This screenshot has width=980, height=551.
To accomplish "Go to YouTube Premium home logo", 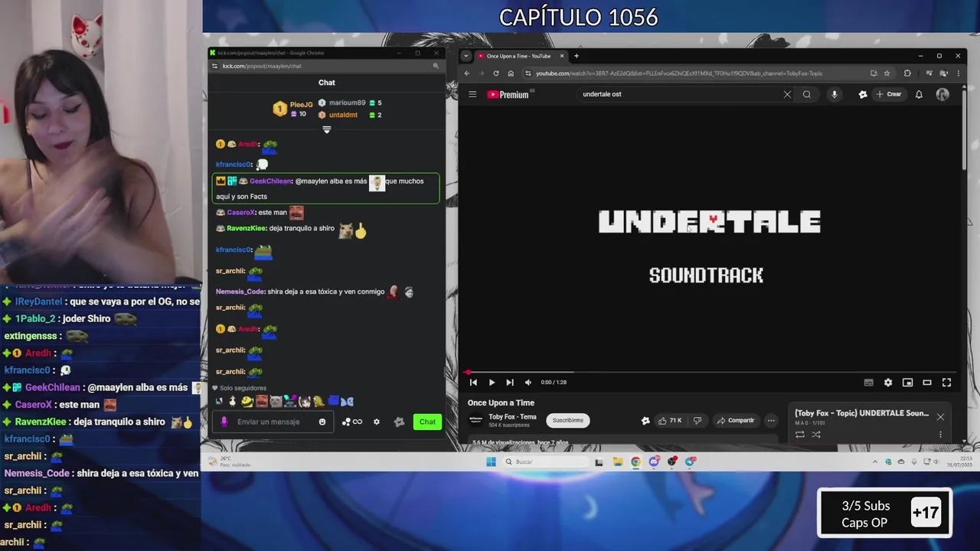I will click(x=509, y=94).
